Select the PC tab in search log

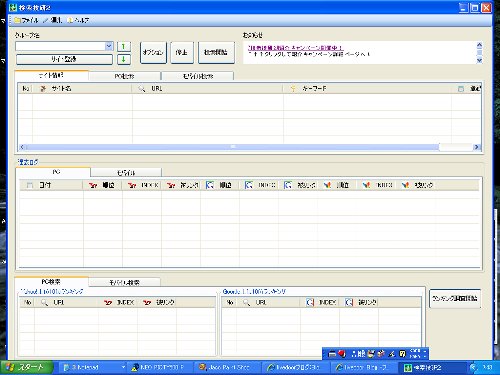click(x=53, y=172)
